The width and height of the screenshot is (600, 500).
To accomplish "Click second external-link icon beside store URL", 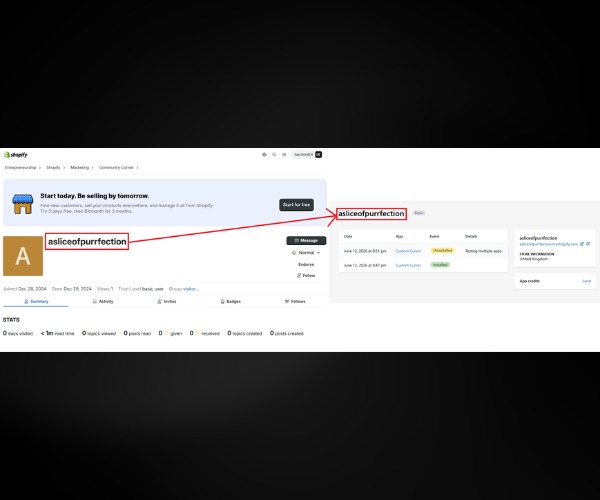I will tap(588, 244).
